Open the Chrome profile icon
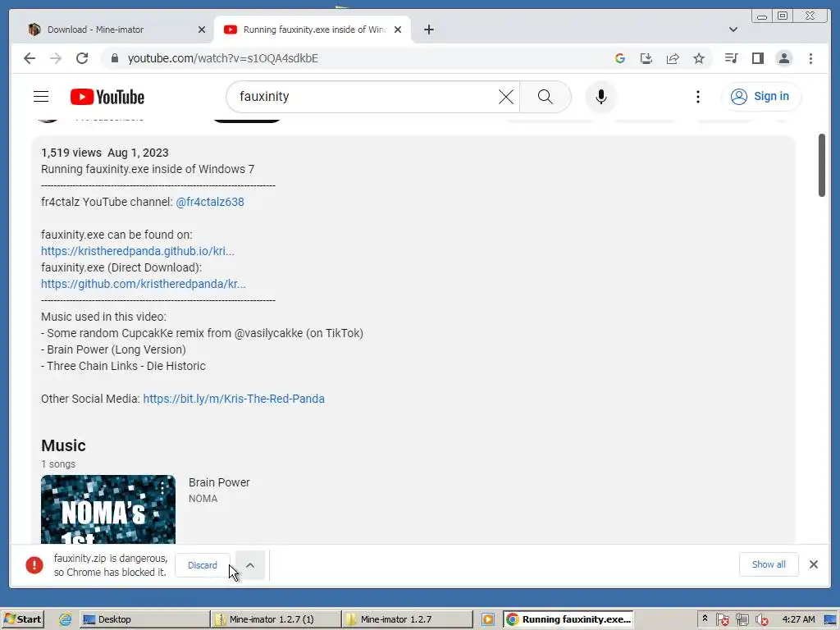840x630 pixels. point(783,58)
